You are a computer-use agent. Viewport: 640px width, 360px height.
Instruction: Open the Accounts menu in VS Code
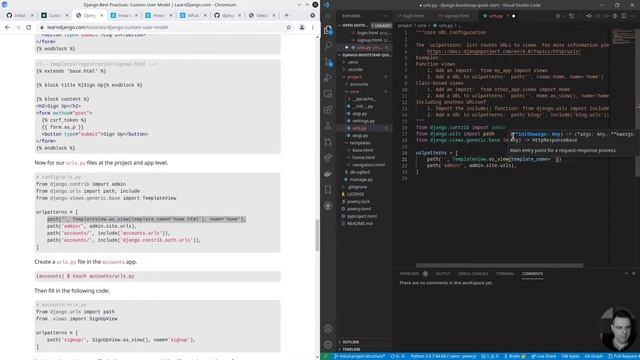coord(328,329)
